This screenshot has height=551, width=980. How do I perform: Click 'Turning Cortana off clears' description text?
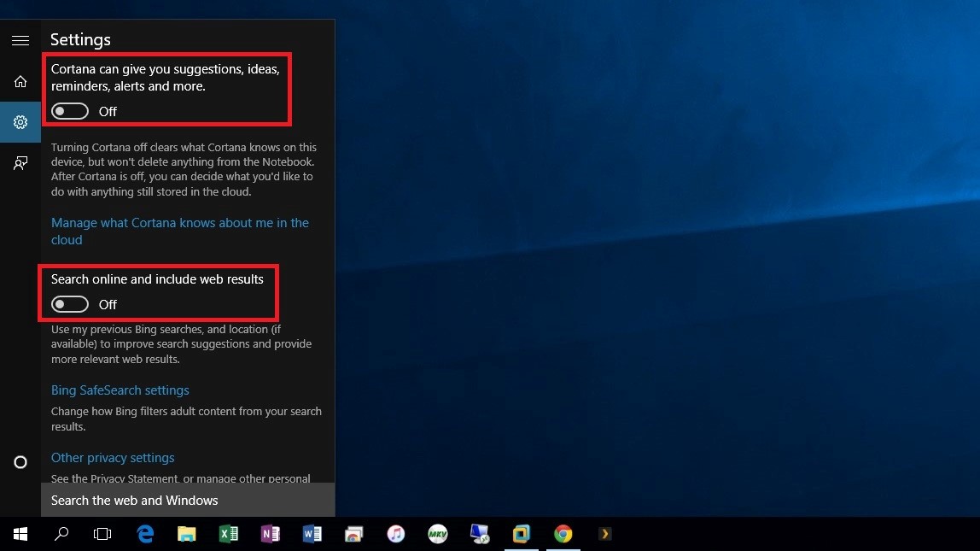(184, 169)
